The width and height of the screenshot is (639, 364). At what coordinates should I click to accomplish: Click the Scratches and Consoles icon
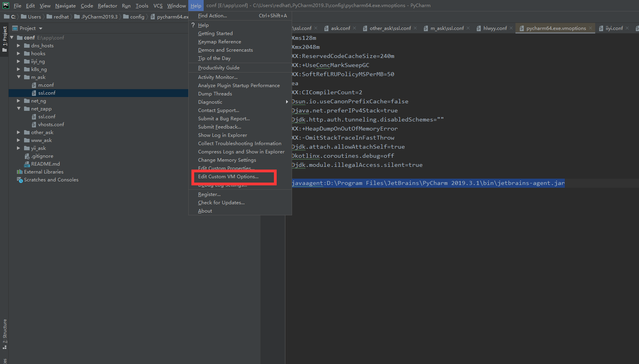(20, 180)
